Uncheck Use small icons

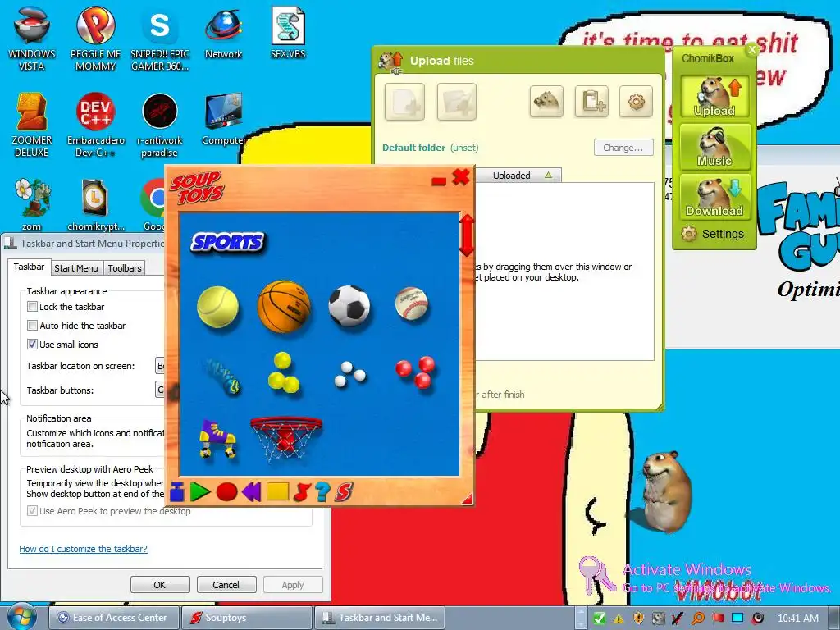coord(32,344)
